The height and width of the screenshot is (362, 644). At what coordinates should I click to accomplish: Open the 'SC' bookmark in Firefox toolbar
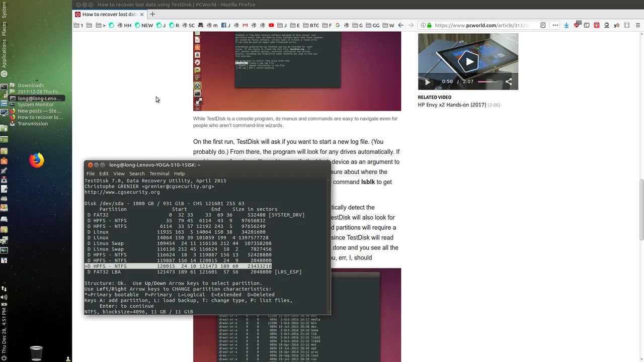pos(188,25)
